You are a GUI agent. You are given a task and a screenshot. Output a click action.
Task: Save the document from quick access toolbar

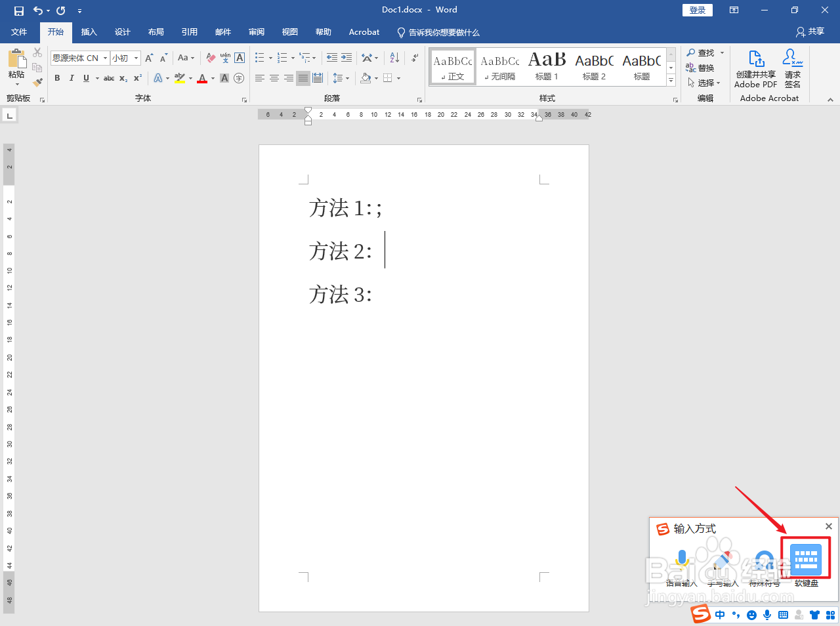pos(18,10)
